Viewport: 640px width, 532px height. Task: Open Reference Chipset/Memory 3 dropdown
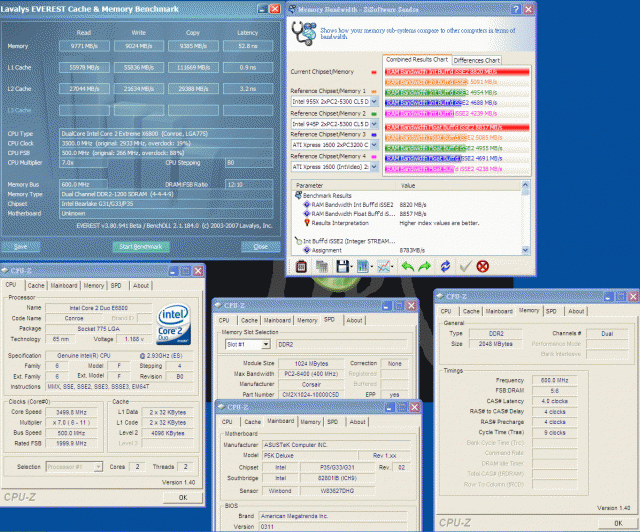(374, 145)
